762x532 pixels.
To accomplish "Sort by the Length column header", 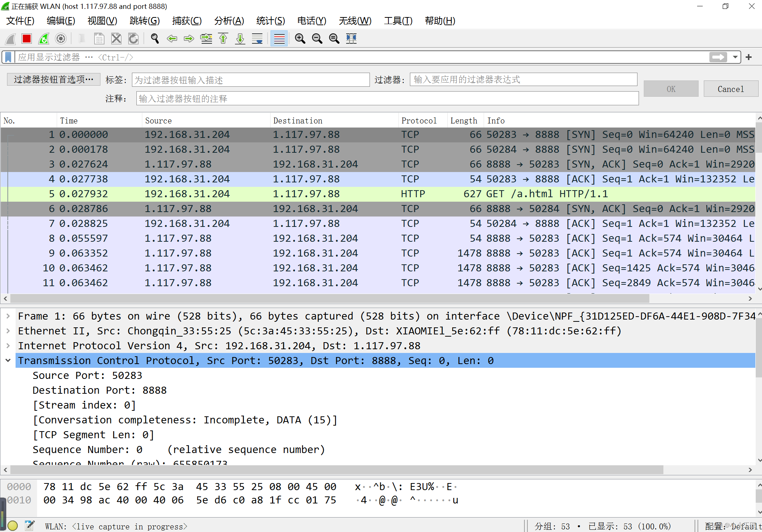I will [x=465, y=120].
